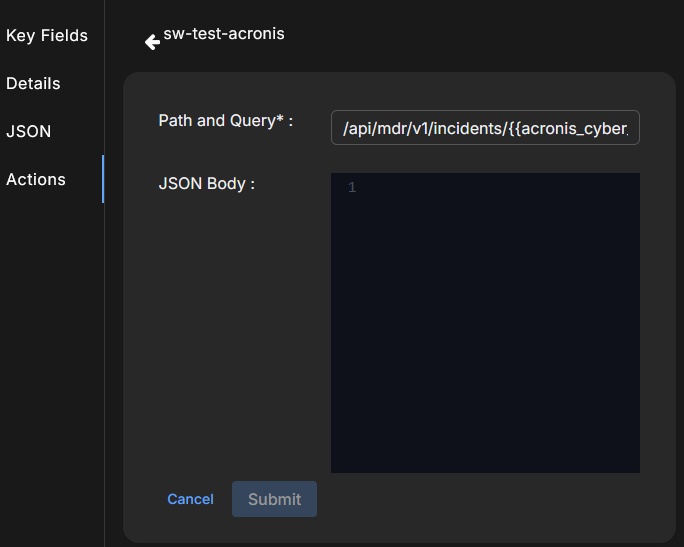The width and height of the screenshot is (684, 547).
Task: Open the Key Fields tab
Action: 47,36
